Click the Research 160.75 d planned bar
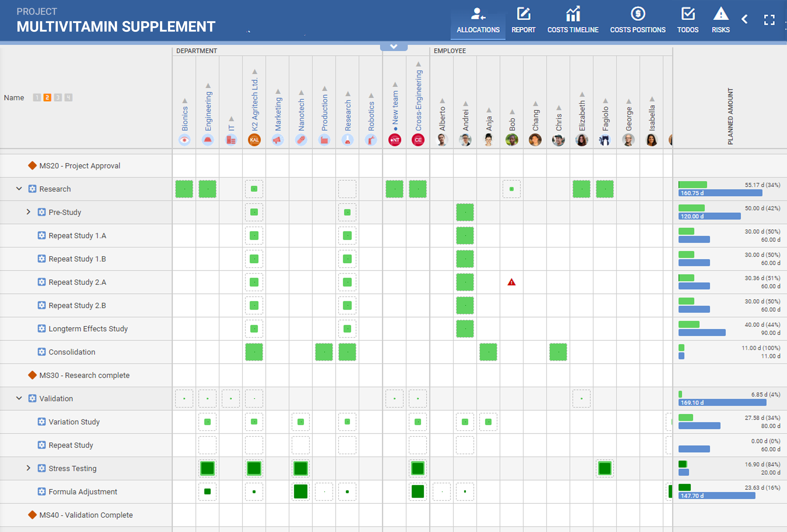This screenshot has width=787, height=532. point(720,193)
